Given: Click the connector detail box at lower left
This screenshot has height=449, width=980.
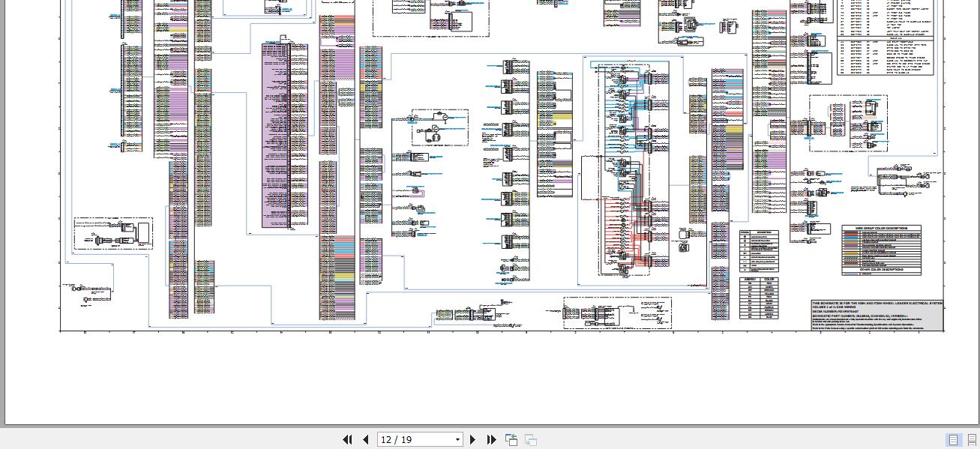Looking at the screenshot, I should [112, 233].
